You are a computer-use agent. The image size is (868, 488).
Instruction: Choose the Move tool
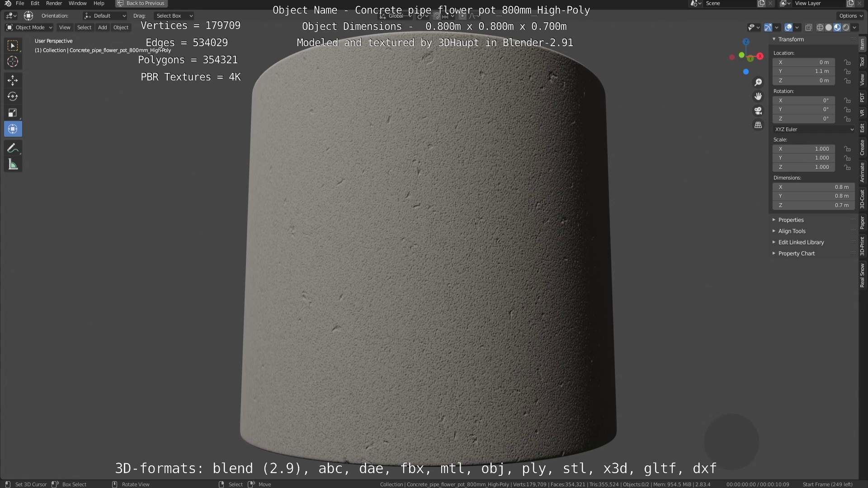pos(13,80)
